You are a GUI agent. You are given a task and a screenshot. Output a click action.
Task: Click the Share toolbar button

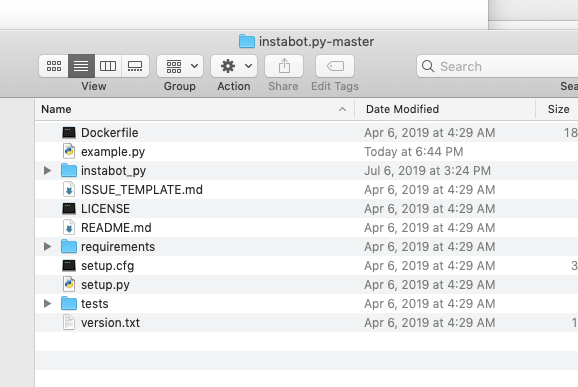pos(284,66)
